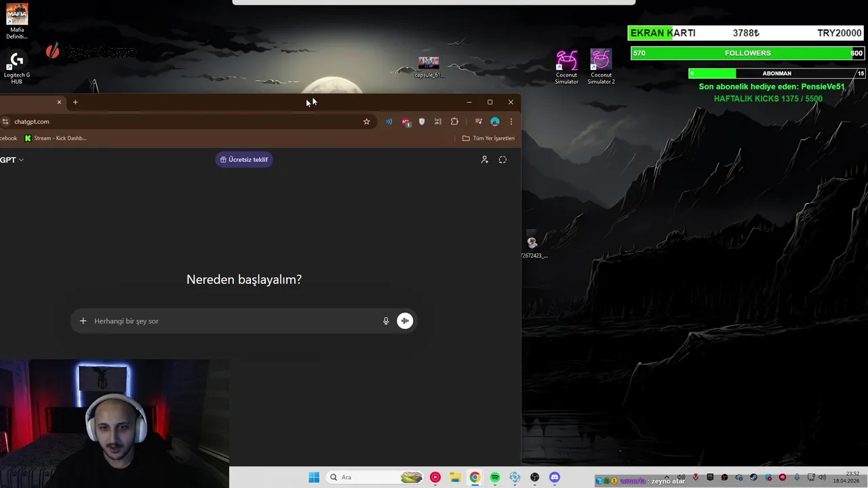Minimize the Chrome window
The height and width of the screenshot is (488, 868).
pos(469,102)
